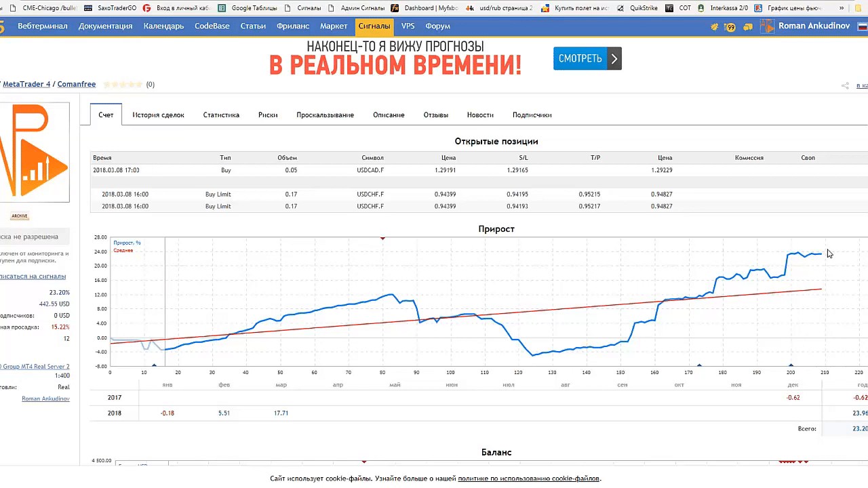Open the SaxoTraderGO bookmark
This screenshot has width=868, height=488.
[x=110, y=8]
